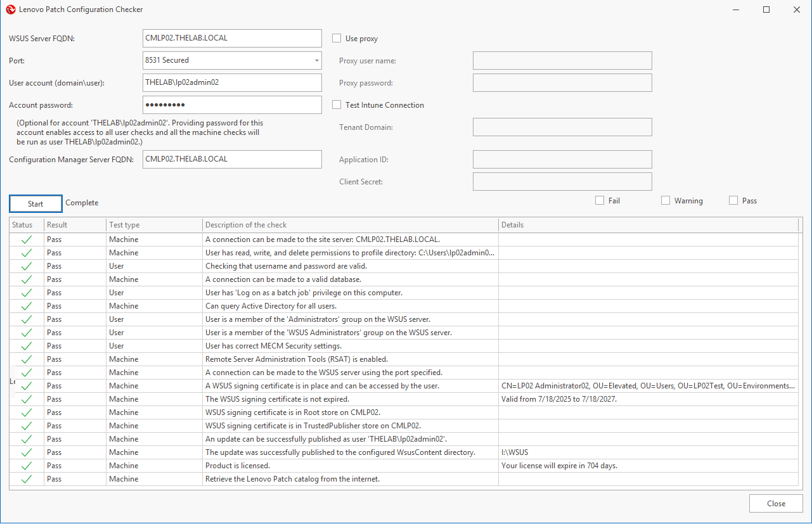Click the Close button at bottom
812x524 pixels.
[x=776, y=504]
